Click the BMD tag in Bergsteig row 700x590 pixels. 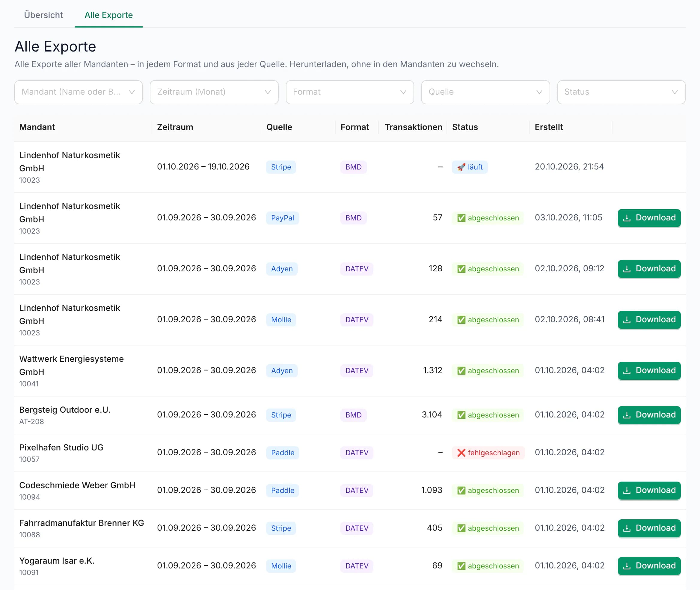tap(353, 415)
